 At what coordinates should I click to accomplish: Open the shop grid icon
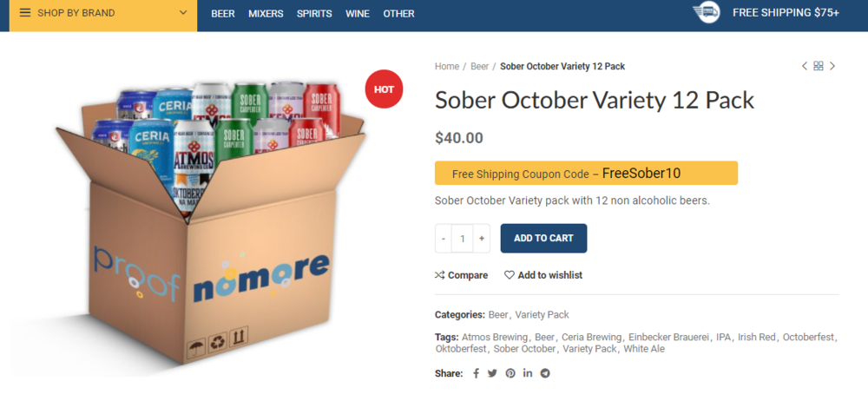(819, 66)
